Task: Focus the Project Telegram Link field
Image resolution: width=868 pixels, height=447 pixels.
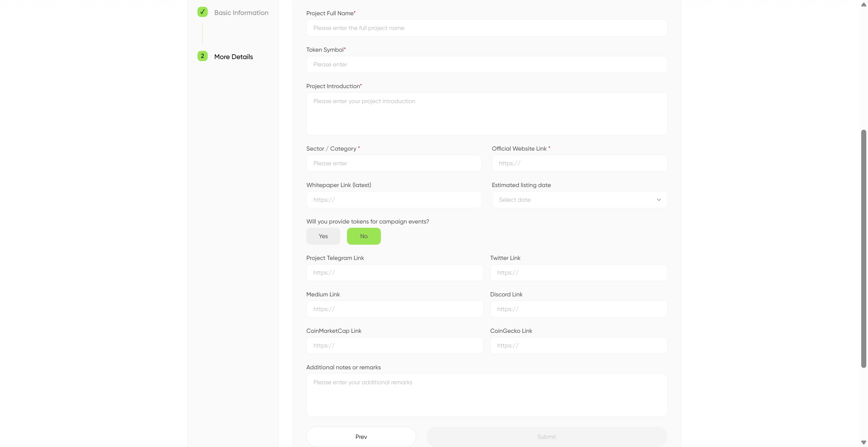Action: pyautogui.click(x=394, y=272)
